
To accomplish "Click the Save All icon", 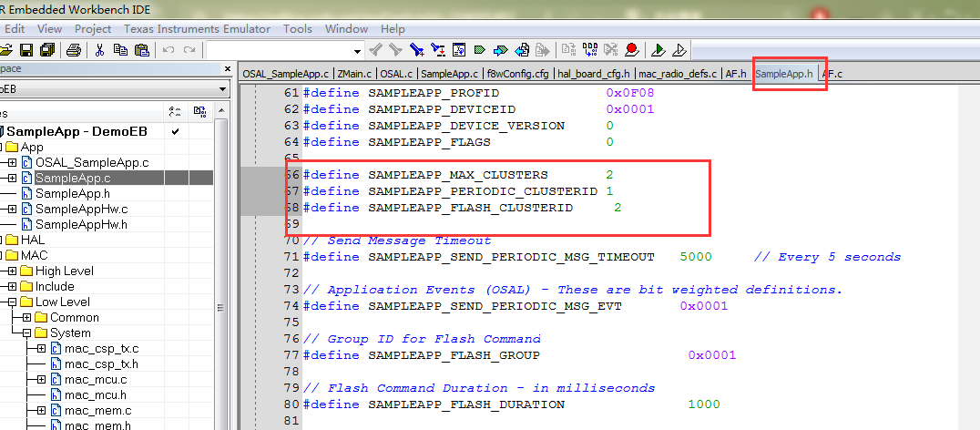I will (x=47, y=50).
